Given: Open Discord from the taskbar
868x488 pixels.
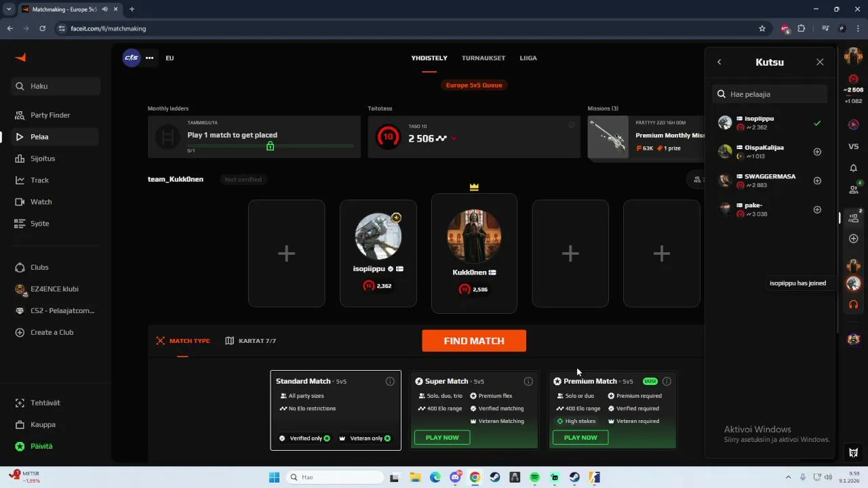Looking at the screenshot, I should (x=455, y=477).
